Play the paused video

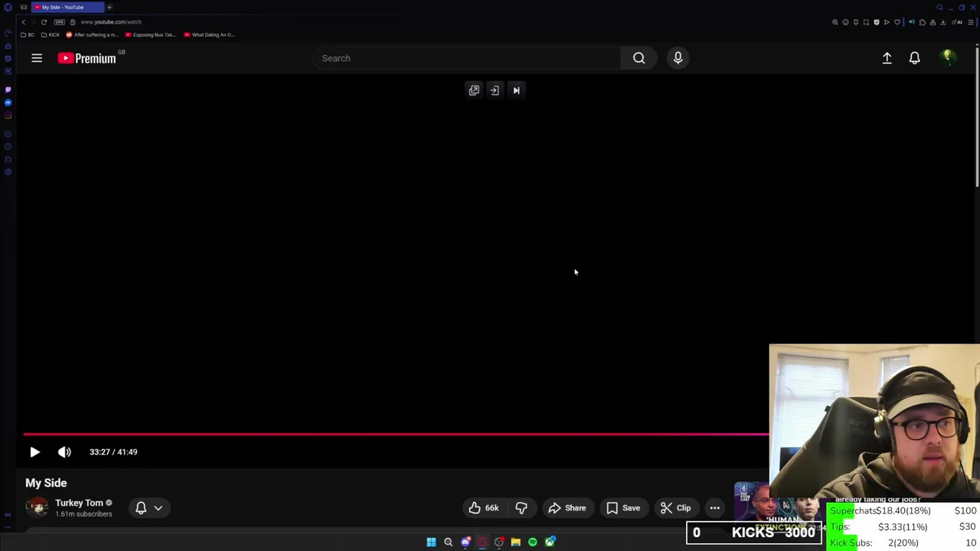click(x=34, y=452)
